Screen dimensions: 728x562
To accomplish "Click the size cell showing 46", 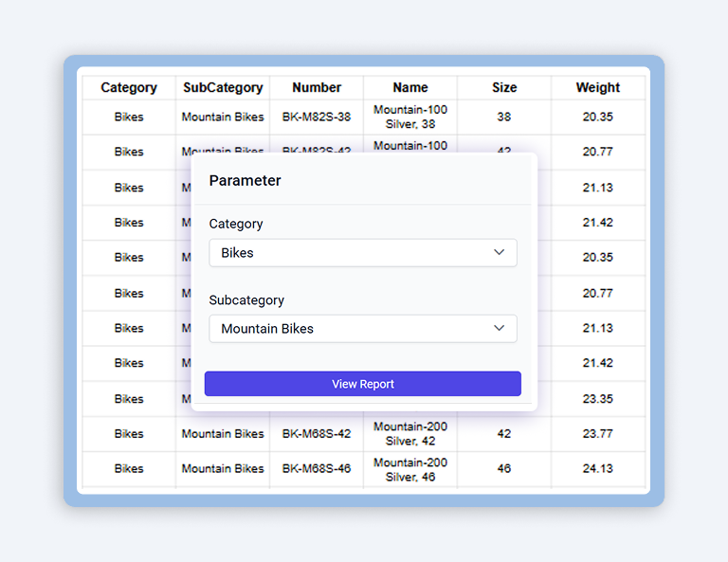I will 504,469.
